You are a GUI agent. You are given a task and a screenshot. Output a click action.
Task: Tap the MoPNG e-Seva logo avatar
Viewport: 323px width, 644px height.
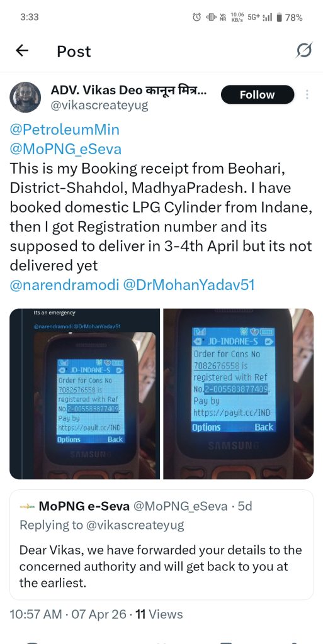(27, 506)
